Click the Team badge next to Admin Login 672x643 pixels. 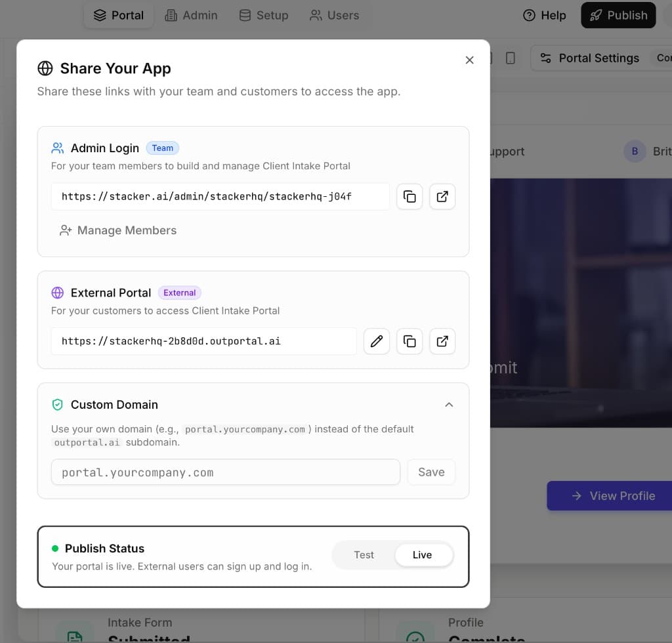click(x=162, y=148)
